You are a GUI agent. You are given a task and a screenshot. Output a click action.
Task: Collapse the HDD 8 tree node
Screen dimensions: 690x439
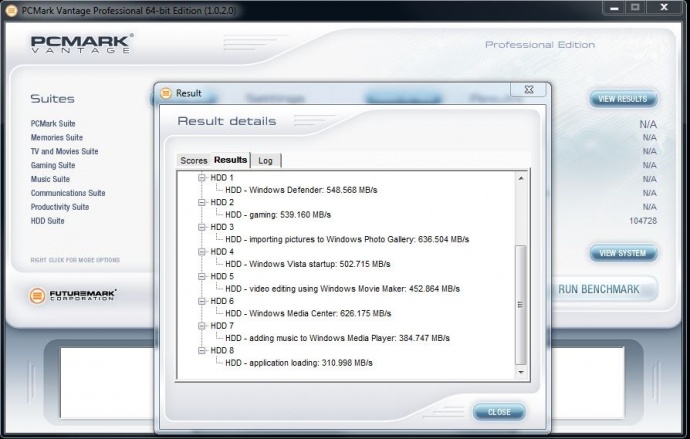point(202,350)
